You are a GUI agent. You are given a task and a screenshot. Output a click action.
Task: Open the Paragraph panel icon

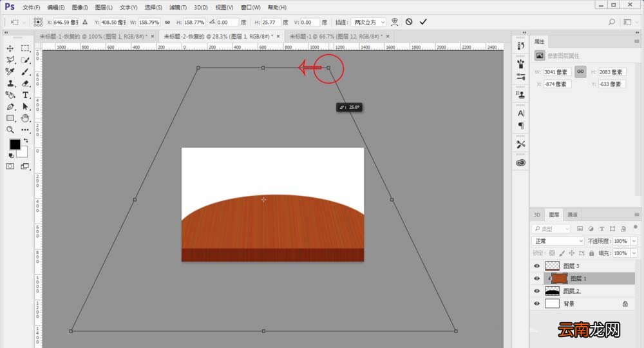[521, 125]
